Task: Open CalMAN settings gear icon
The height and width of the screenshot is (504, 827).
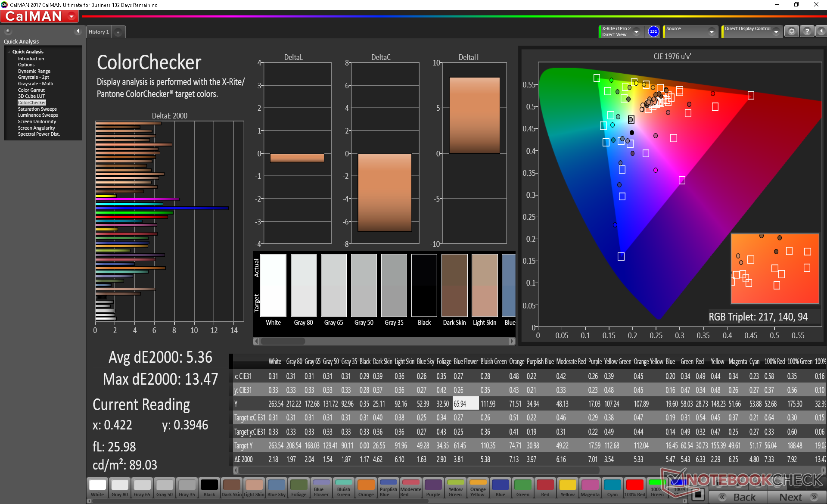Action: 791,31
